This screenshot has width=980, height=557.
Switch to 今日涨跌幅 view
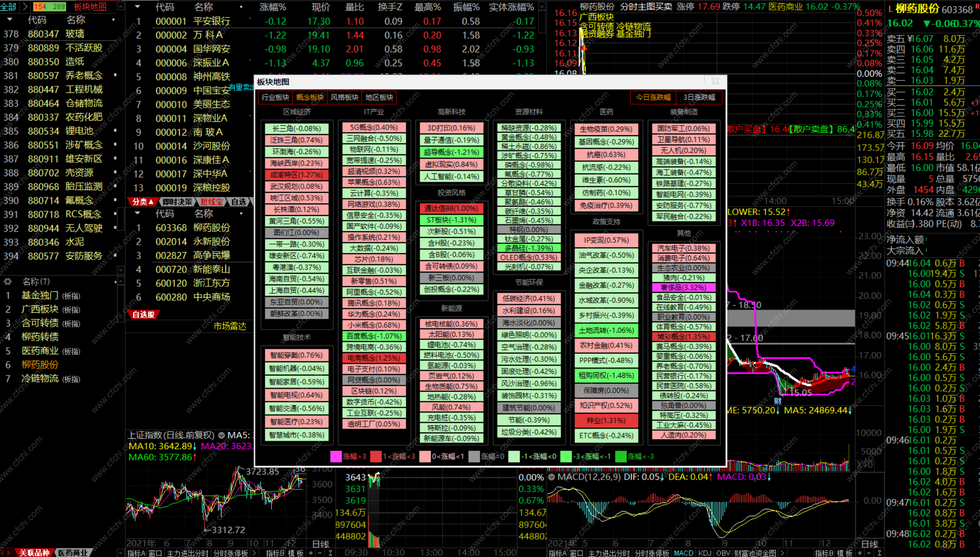[x=653, y=98]
